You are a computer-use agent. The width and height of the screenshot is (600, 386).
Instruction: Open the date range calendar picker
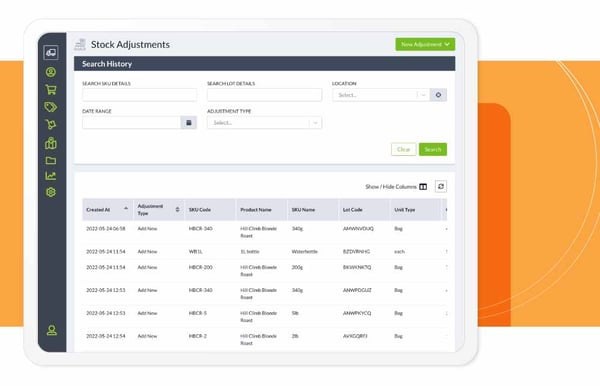189,122
